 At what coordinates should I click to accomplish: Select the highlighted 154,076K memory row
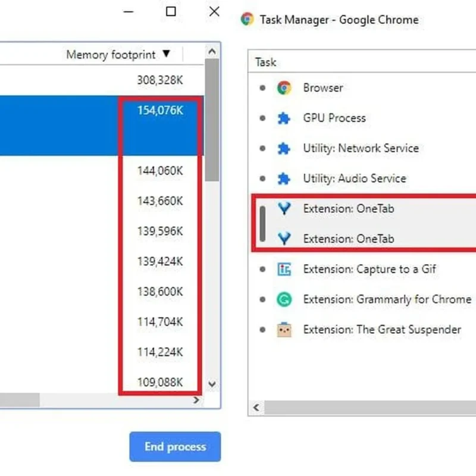coord(102,126)
